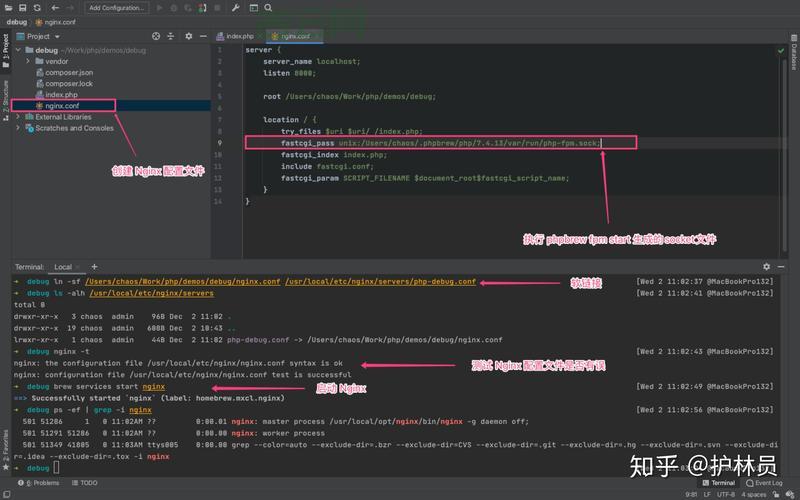Hide the Project tool window
Viewport: 800px width, 500px height.
201,35
